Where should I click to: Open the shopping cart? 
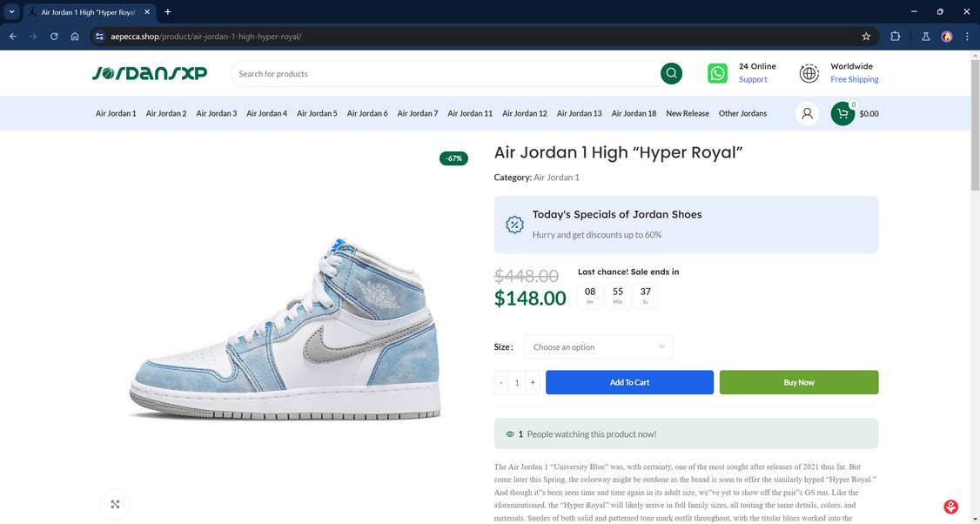pyautogui.click(x=842, y=113)
